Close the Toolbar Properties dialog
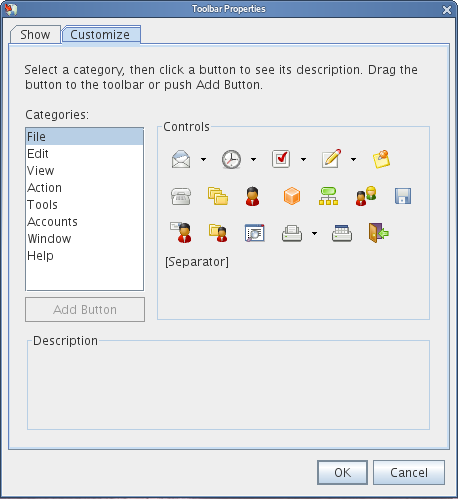The height and width of the screenshot is (499, 458). pos(447,10)
